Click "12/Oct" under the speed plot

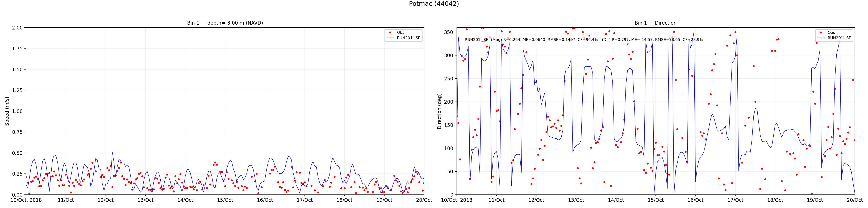pyautogui.click(x=106, y=200)
